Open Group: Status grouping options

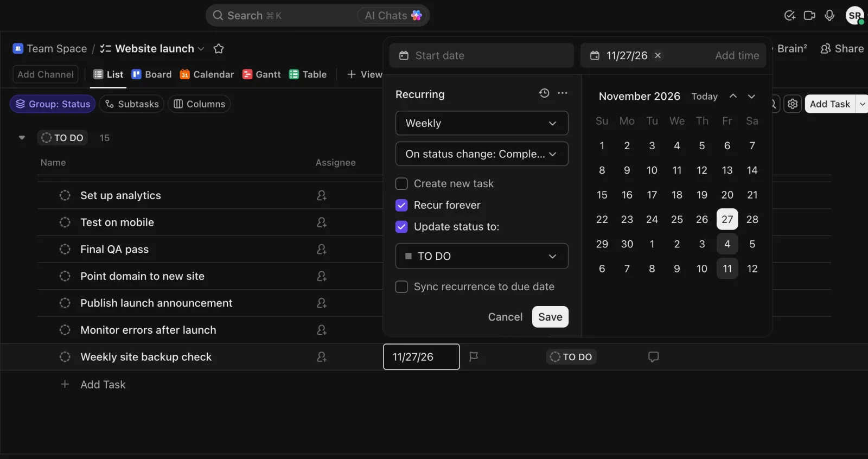click(53, 104)
